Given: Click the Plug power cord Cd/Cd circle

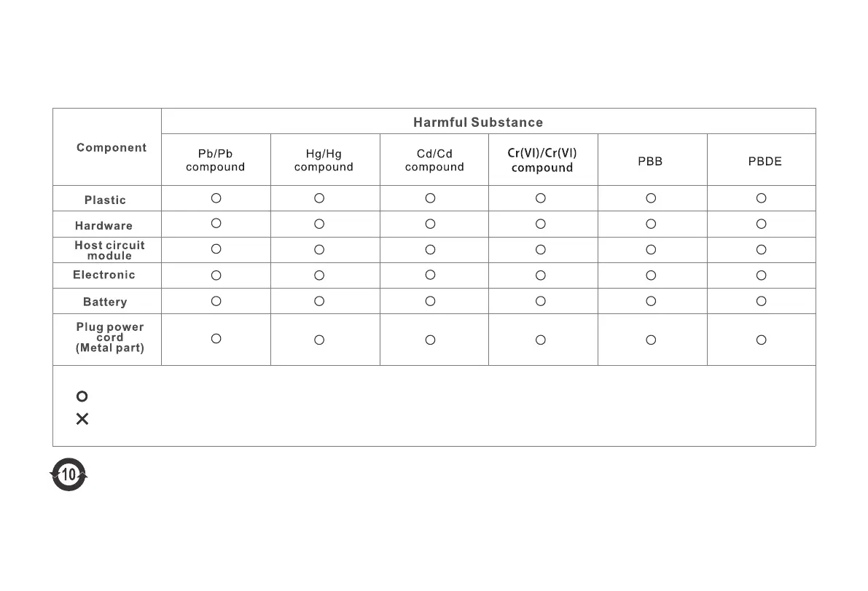Looking at the screenshot, I should pyautogui.click(x=430, y=340).
